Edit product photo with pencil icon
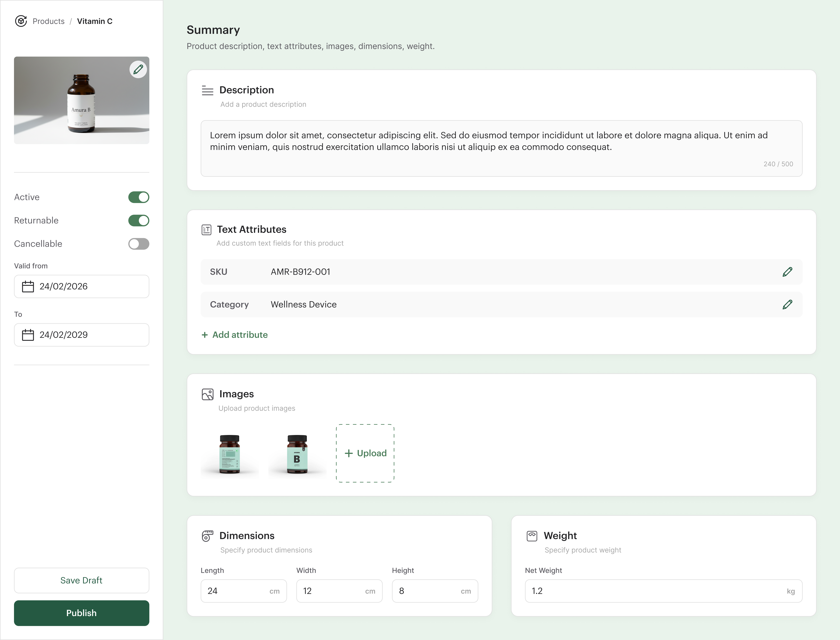Screen dimensions: 840x640 [138, 69]
